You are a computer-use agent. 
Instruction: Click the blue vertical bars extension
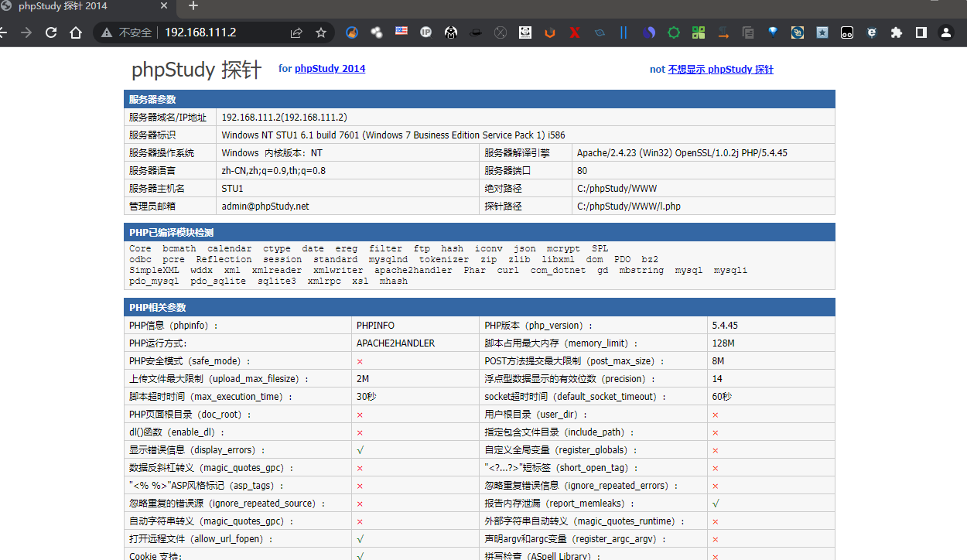624,32
